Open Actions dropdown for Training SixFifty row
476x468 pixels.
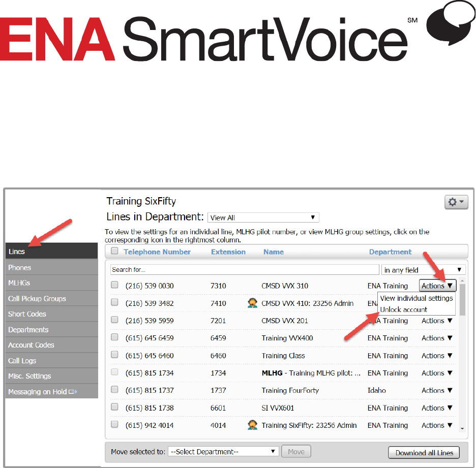pyautogui.click(x=437, y=425)
